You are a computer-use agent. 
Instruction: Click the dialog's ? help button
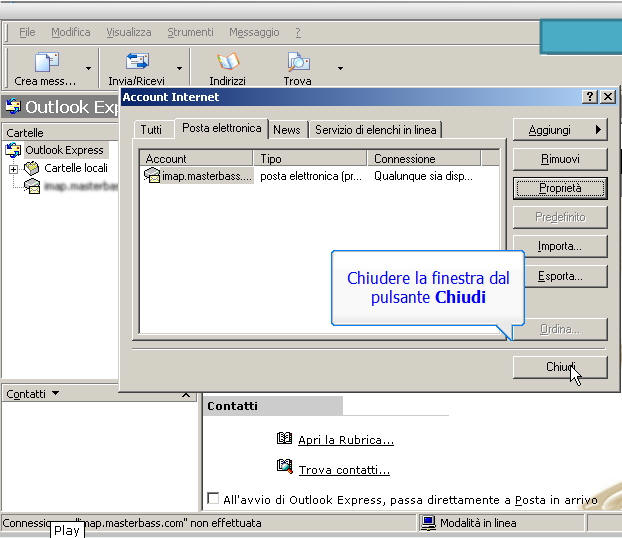click(x=589, y=96)
